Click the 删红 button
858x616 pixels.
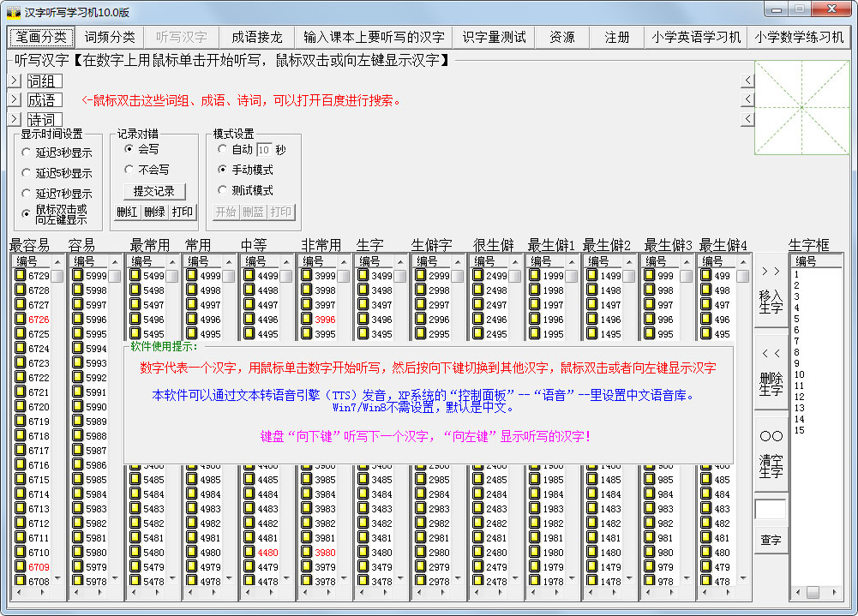[127, 212]
